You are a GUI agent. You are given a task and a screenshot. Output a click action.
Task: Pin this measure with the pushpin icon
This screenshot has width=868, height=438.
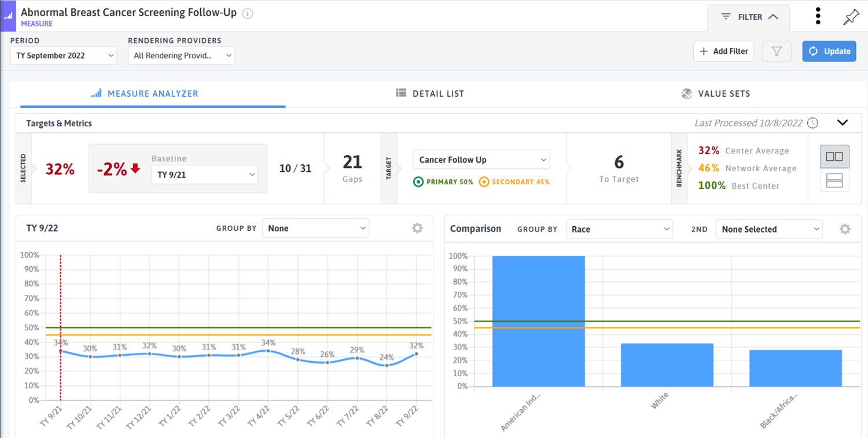click(850, 17)
